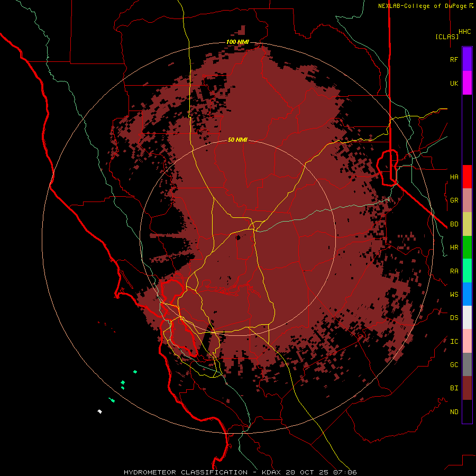Viewport: 476px width, 476px height.
Task: Click the 100 NMI range ring label
Action: pos(237,42)
